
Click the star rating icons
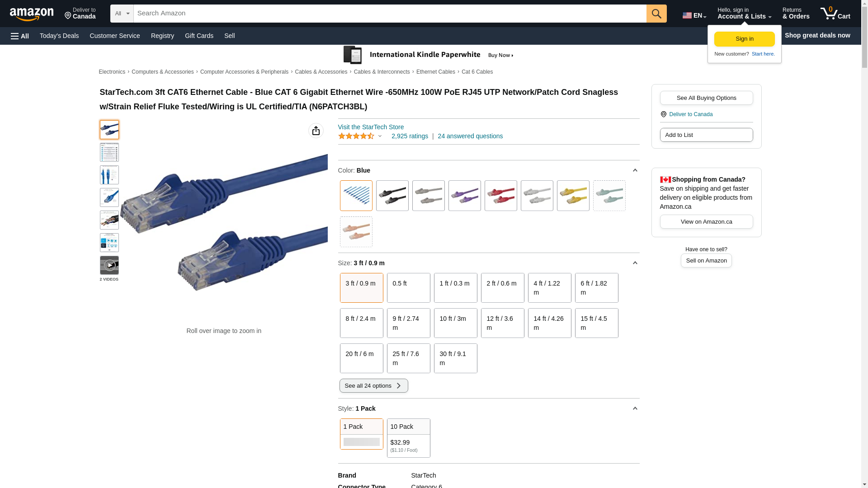(x=356, y=136)
